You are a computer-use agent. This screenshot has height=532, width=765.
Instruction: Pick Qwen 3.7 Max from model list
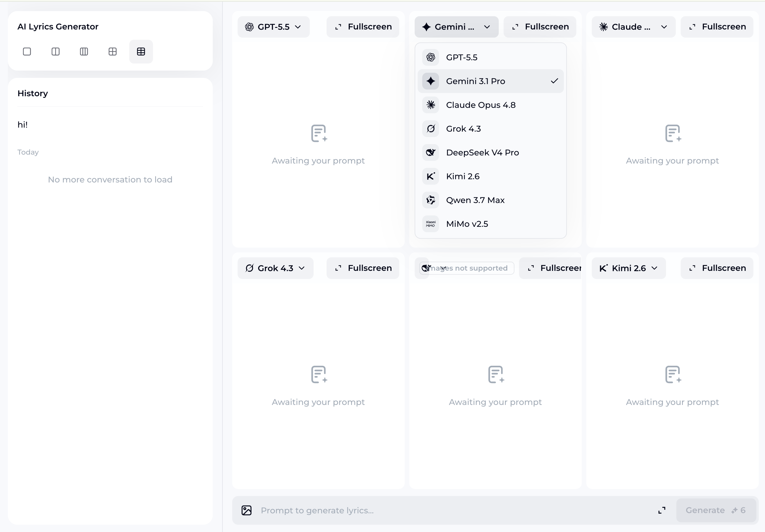(490, 200)
